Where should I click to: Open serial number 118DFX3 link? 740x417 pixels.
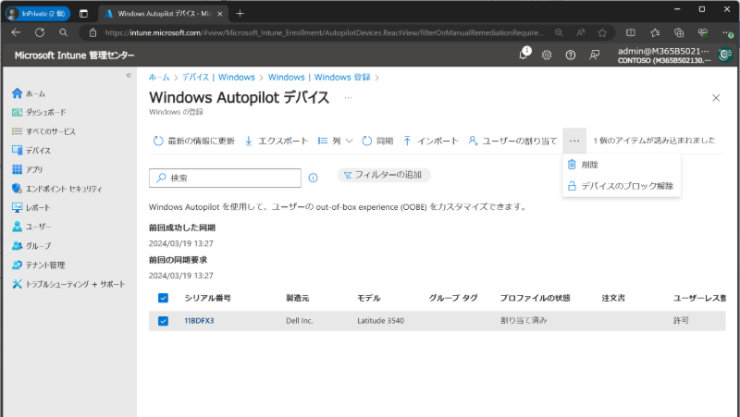(x=199, y=321)
